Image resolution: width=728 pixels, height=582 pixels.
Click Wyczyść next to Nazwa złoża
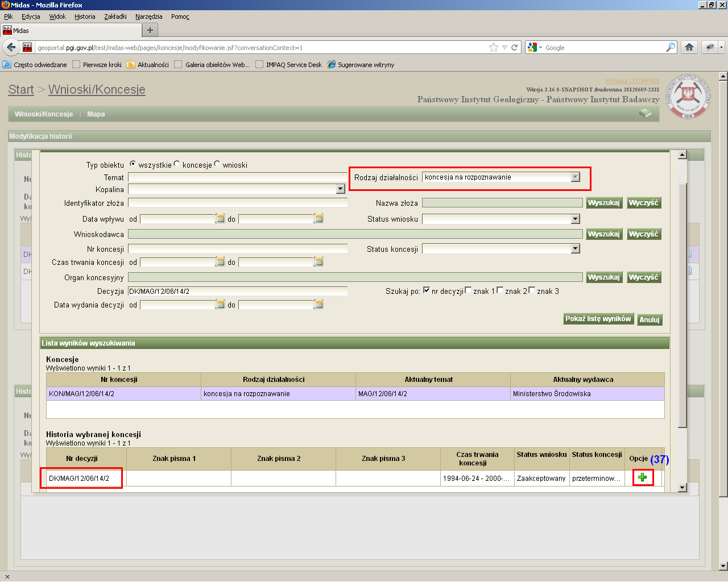644,203
